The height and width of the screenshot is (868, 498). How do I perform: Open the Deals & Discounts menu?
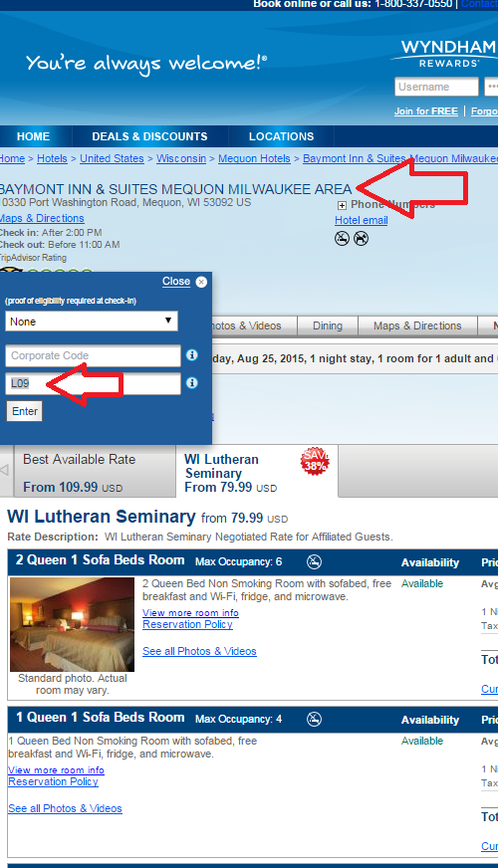149,136
